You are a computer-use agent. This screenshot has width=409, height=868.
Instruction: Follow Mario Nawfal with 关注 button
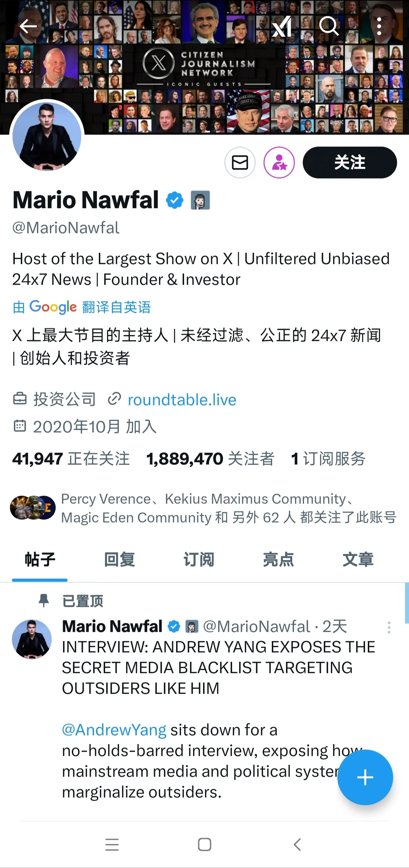[350, 162]
